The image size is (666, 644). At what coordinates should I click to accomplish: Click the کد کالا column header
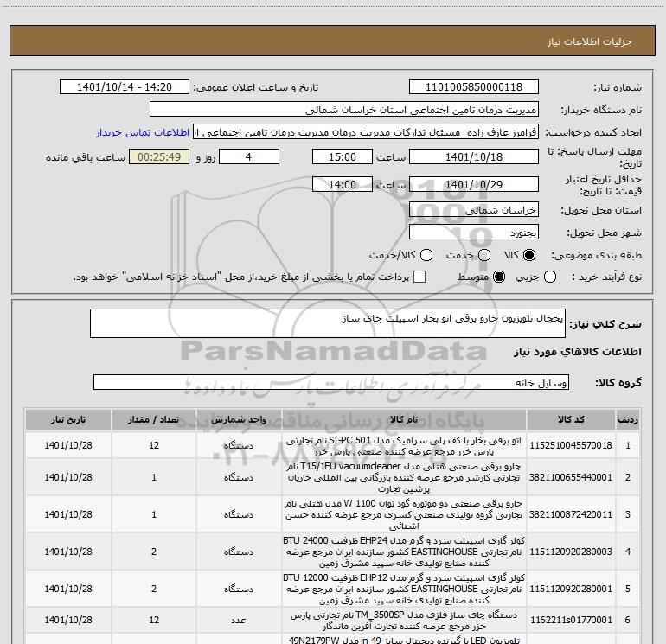tap(571, 419)
